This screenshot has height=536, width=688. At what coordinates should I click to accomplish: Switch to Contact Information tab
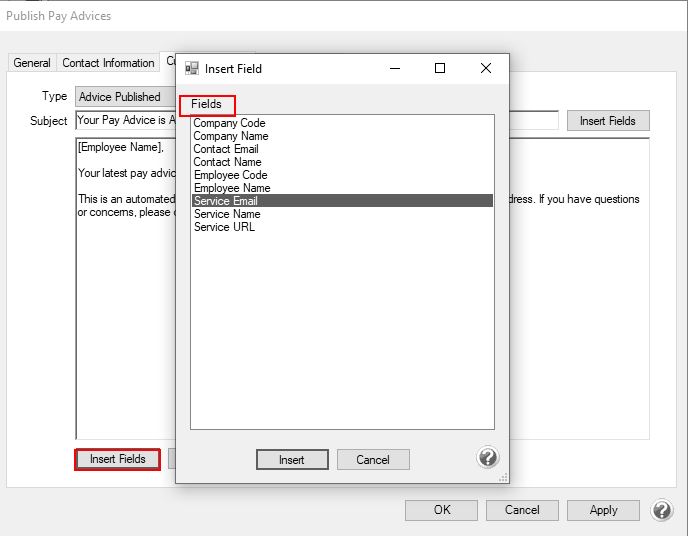(x=108, y=63)
